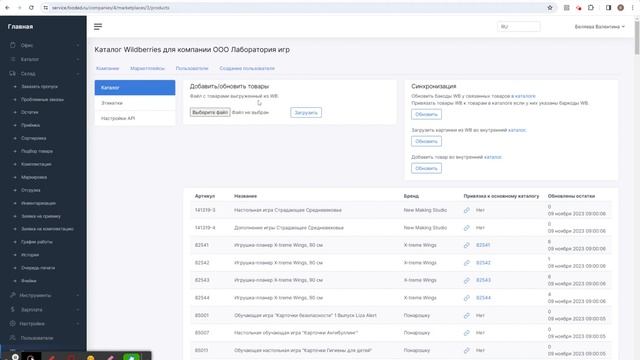Screen dimensions: 640x360
Task: Toggle the hamburger sidebar menu icon
Action: coord(98,27)
